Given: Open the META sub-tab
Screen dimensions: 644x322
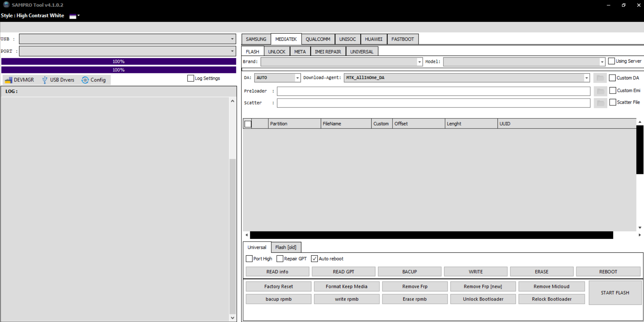Looking at the screenshot, I should (300, 52).
